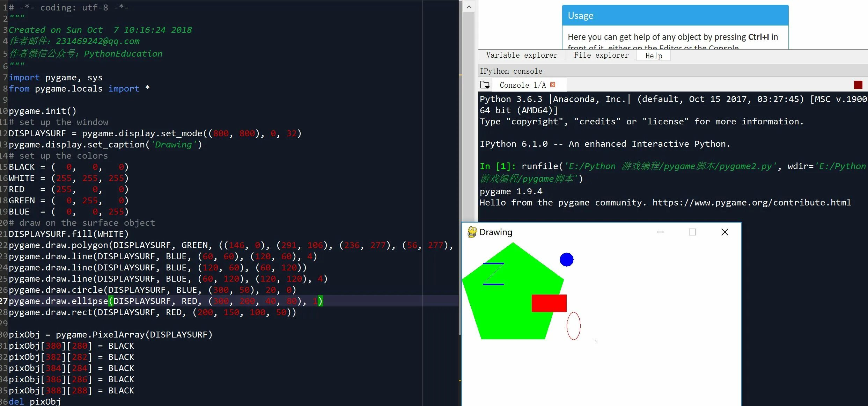The image size is (868, 406).
Task: Click the Variable explorer tab
Action: (520, 55)
